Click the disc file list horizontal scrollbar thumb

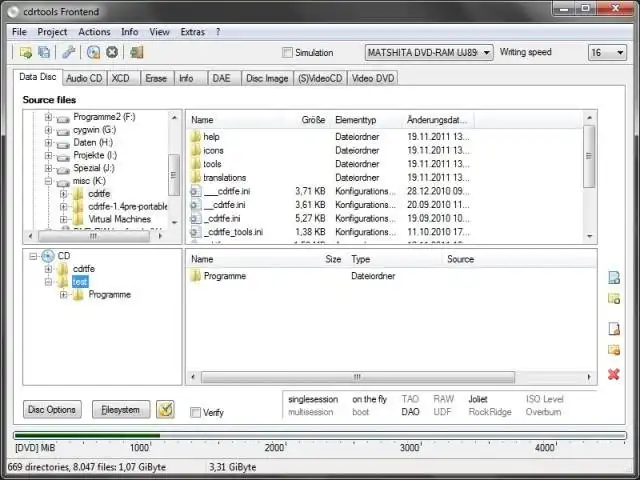tap(358, 377)
